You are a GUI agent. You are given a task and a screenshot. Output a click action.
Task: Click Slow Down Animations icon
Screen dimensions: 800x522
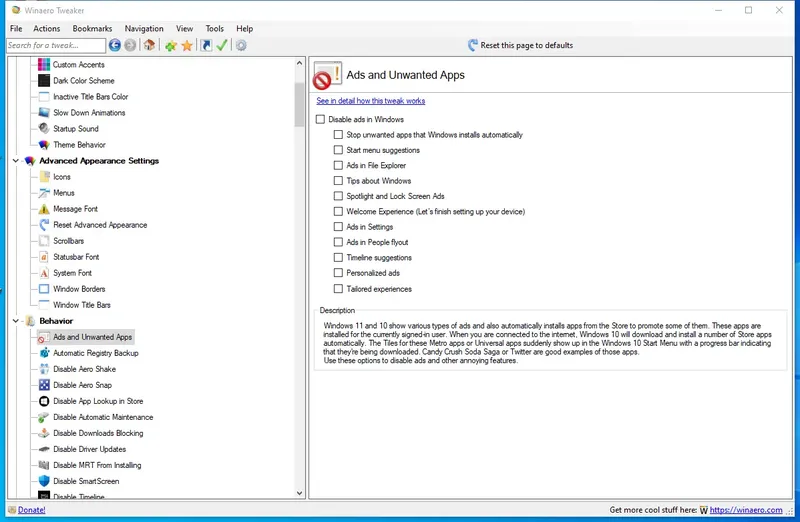pos(44,112)
